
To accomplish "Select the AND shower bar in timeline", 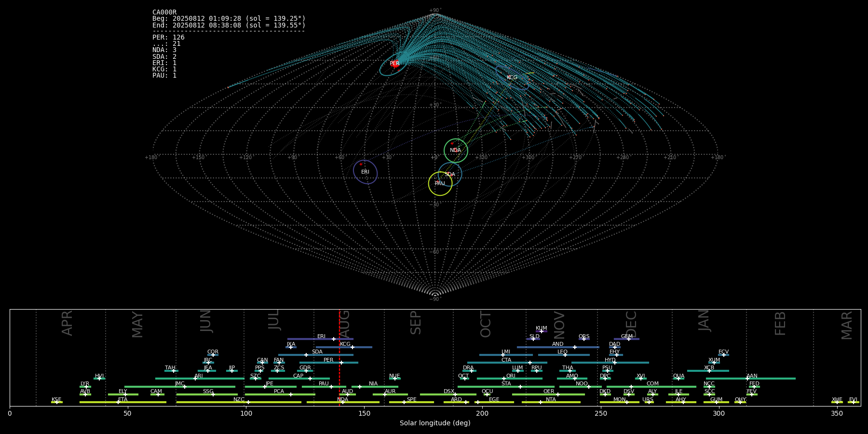I will (558, 347).
